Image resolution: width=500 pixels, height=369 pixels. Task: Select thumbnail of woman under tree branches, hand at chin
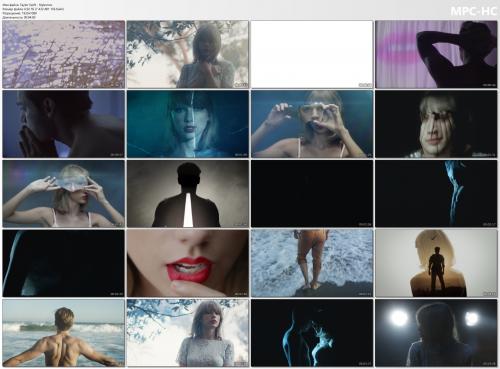(188, 54)
